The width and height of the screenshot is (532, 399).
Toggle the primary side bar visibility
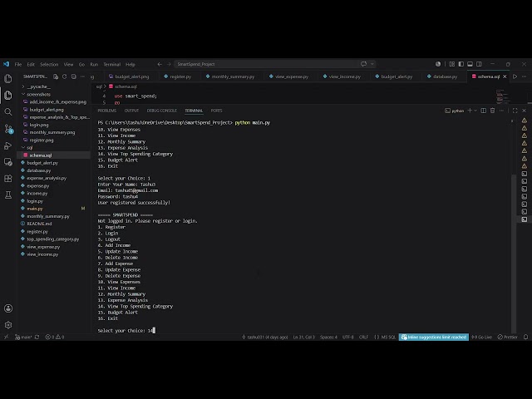click(x=461, y=64)
